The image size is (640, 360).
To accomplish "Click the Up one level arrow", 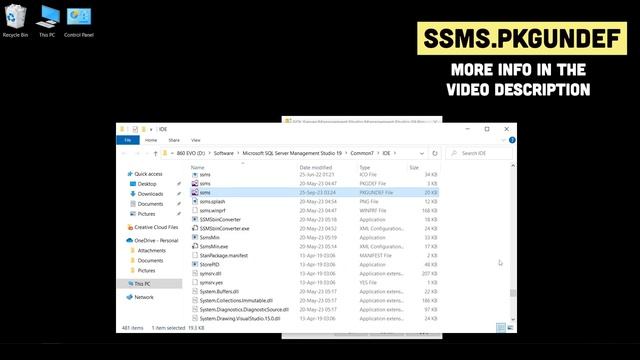I will (155, 153).
